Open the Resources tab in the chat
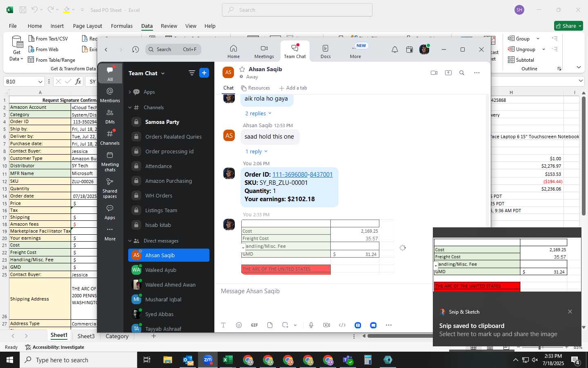 point(255,88)
